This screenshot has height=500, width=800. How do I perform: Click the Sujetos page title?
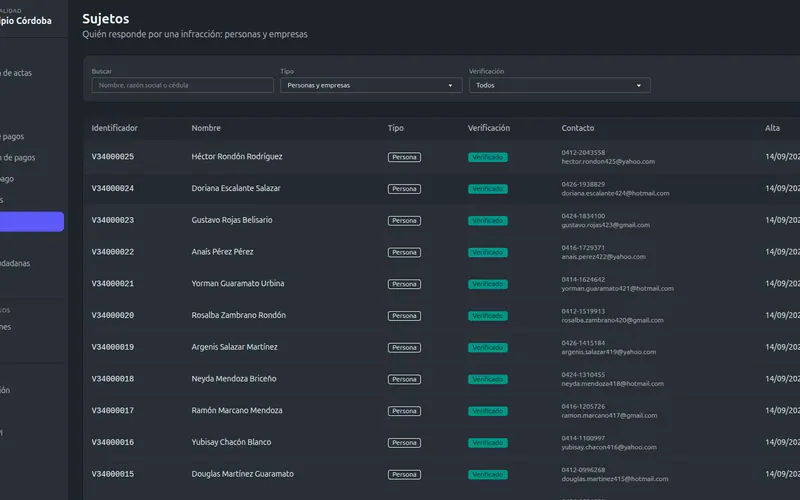[106, 18]
